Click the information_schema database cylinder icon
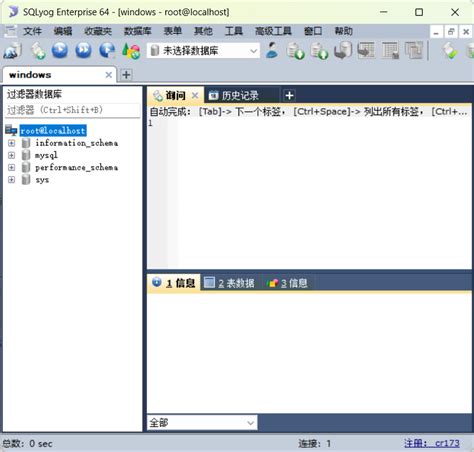The image size is (474, 452). (26, 143)
